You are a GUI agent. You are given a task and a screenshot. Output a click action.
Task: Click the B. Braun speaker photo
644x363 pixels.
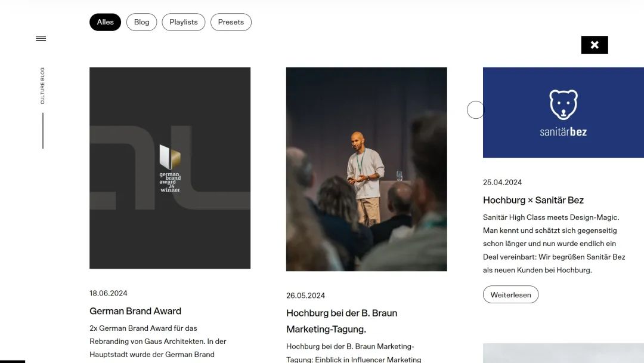(x=366, y=169)
